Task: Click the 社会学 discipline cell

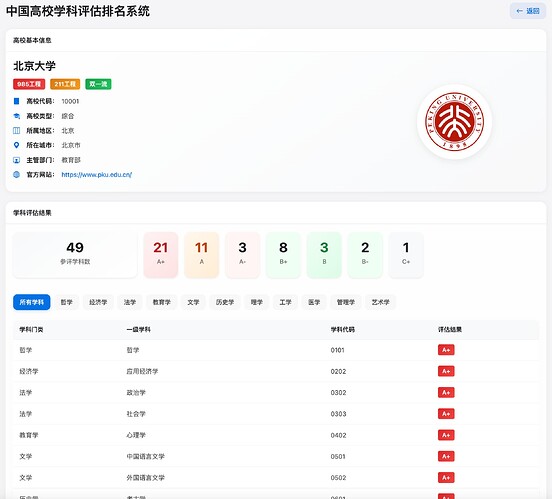Action: click(136, 414)
